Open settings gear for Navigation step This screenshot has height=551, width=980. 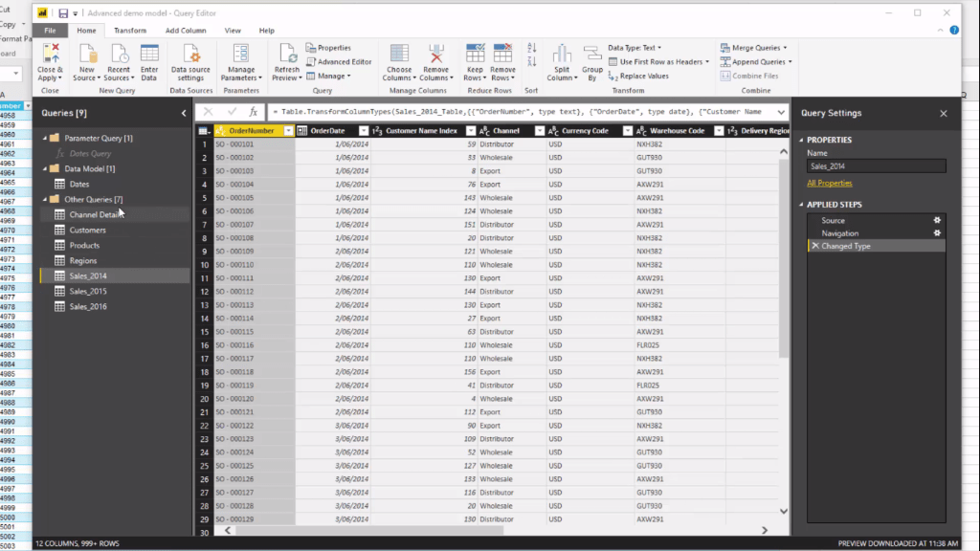(x=937, y=233)
